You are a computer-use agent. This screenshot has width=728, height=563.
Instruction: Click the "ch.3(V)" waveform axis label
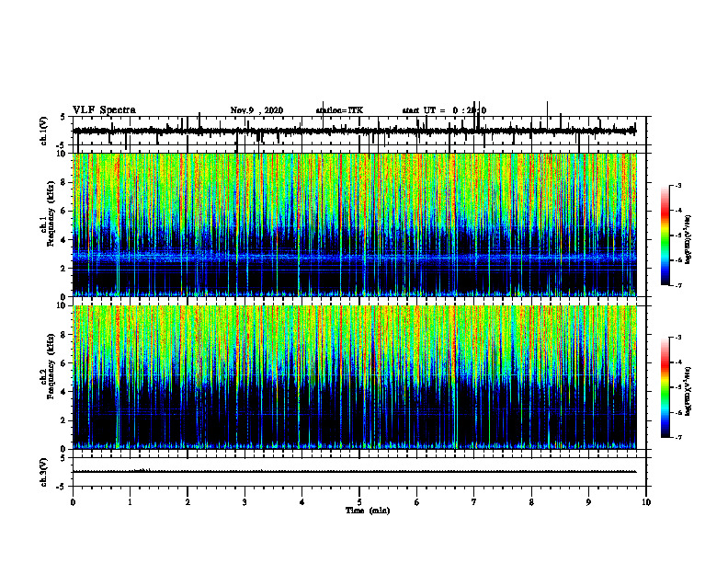pos(44,473)
